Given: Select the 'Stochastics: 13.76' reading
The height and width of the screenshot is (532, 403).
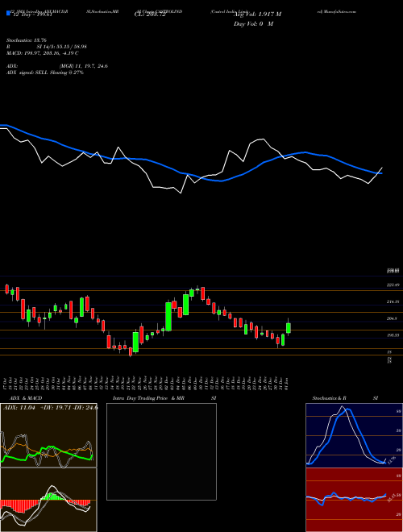Looking at the screenshot, I should tap(26, 40).
